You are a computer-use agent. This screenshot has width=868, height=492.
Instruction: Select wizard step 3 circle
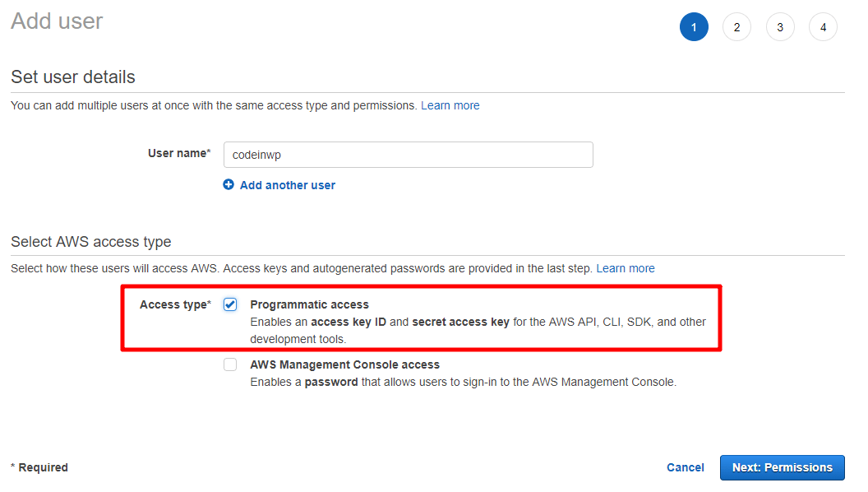[x=780, y=26]
